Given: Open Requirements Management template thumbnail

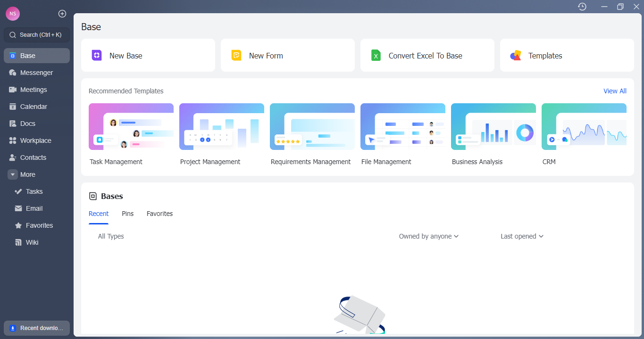Looking at the screenshot, I should [x=312, y=127].
